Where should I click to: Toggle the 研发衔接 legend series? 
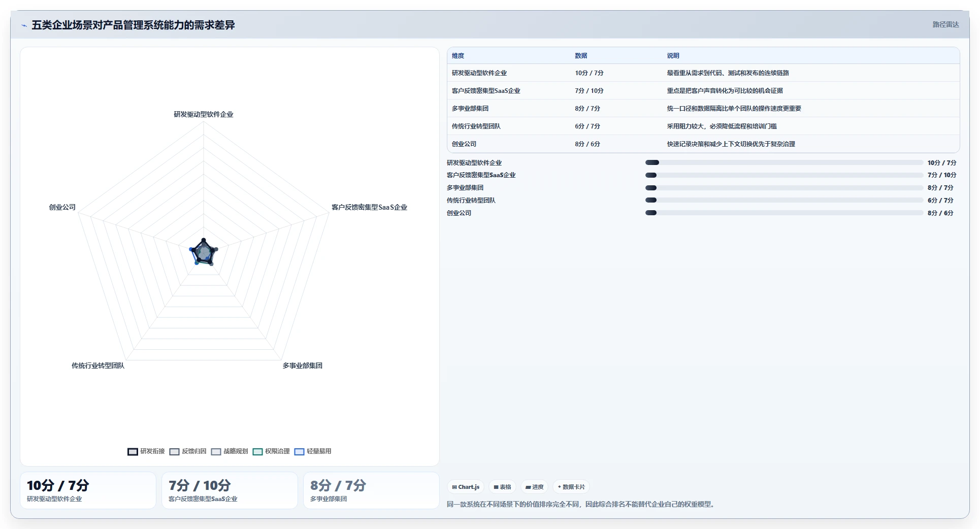146,451
